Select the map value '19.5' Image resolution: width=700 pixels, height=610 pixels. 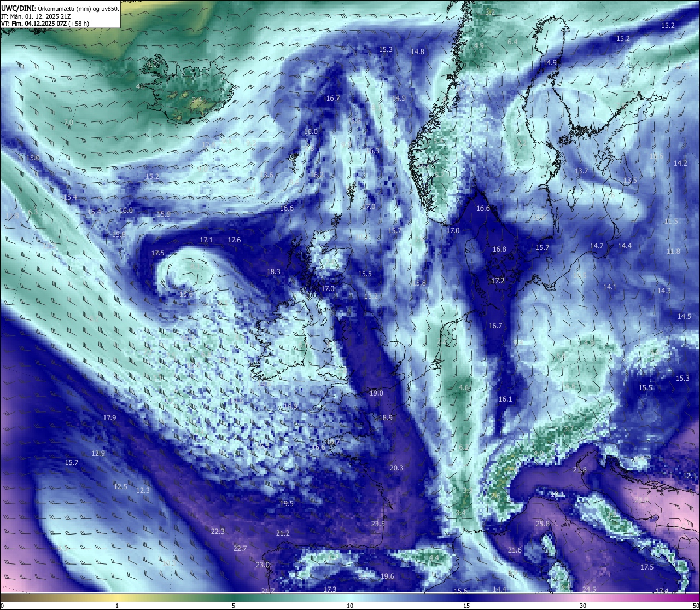click(287, 503)
